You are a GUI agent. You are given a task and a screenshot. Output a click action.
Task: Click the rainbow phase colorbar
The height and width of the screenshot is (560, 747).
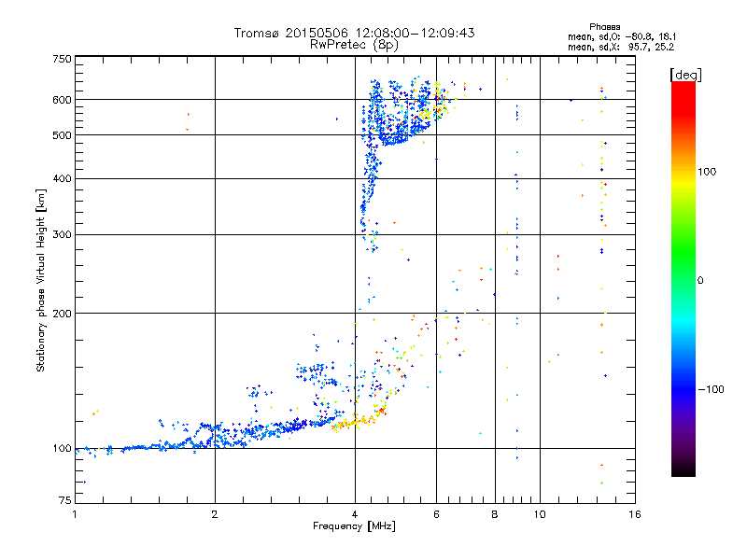(x=684, y=278)
